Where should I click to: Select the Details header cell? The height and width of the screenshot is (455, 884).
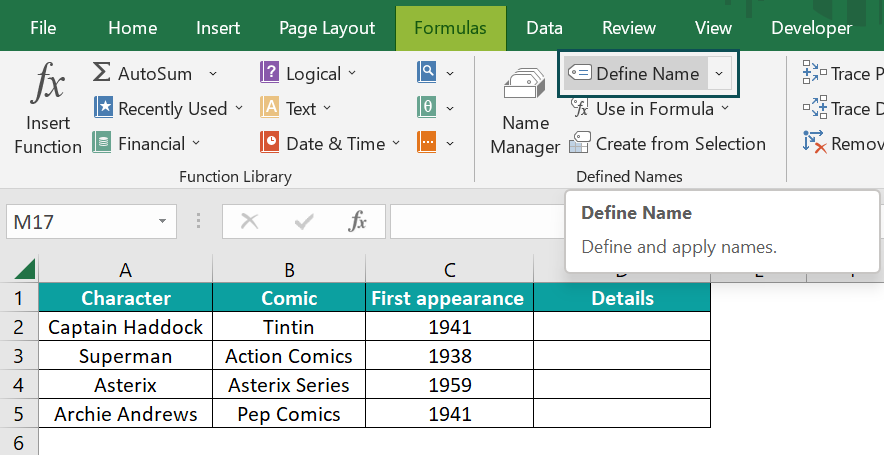click(x=622, y=298)
